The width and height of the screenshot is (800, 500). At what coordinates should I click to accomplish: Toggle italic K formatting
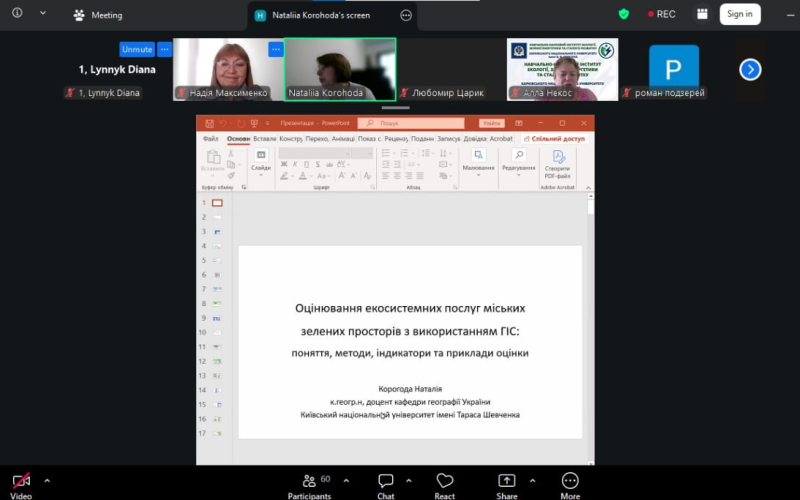click(x=295, y=164)
